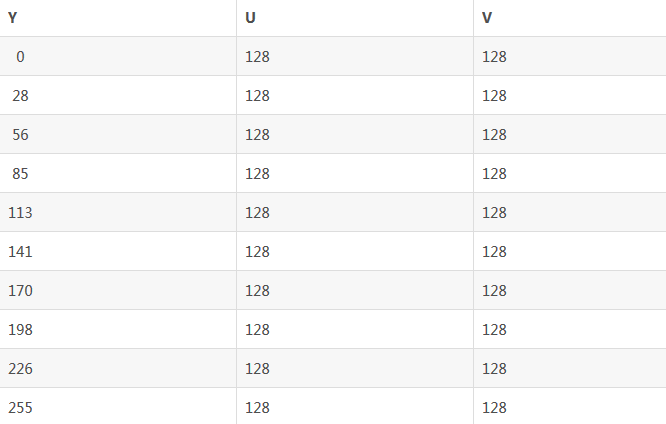Click the V value in the Y 255 row
Viewport: 666px width, 424px height.
tap(494, 408)
